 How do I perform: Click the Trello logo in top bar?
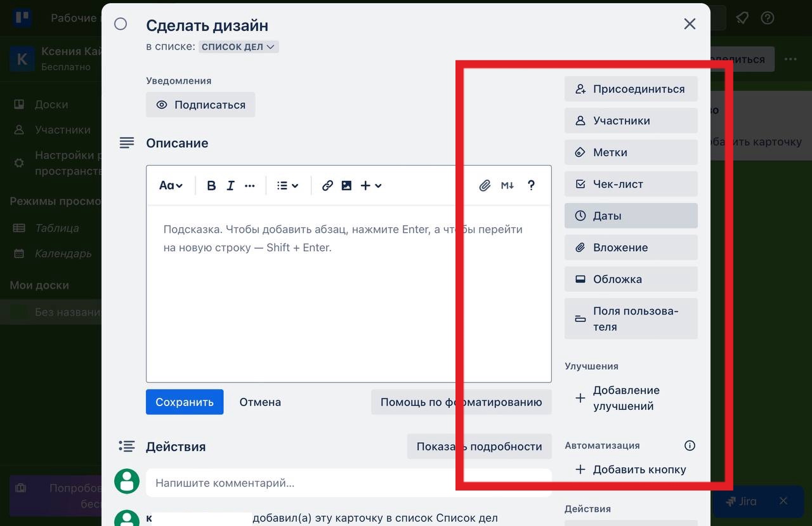[23, 18]
